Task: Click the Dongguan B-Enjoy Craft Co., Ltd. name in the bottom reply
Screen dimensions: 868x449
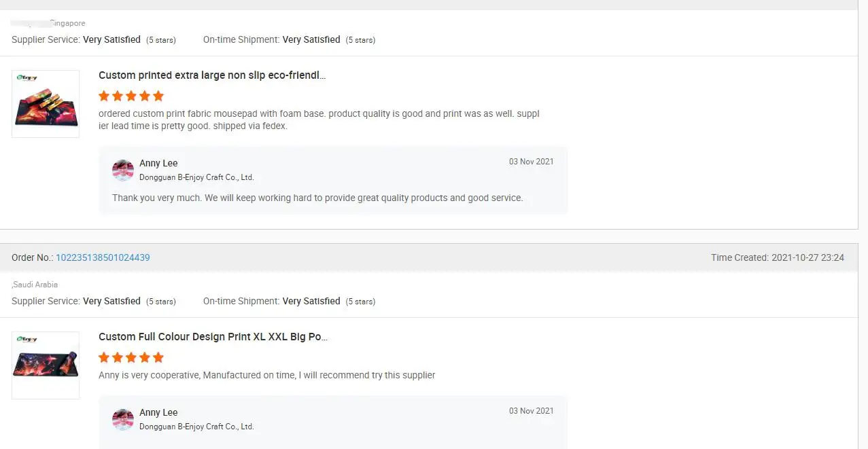Action: (196, 427)
